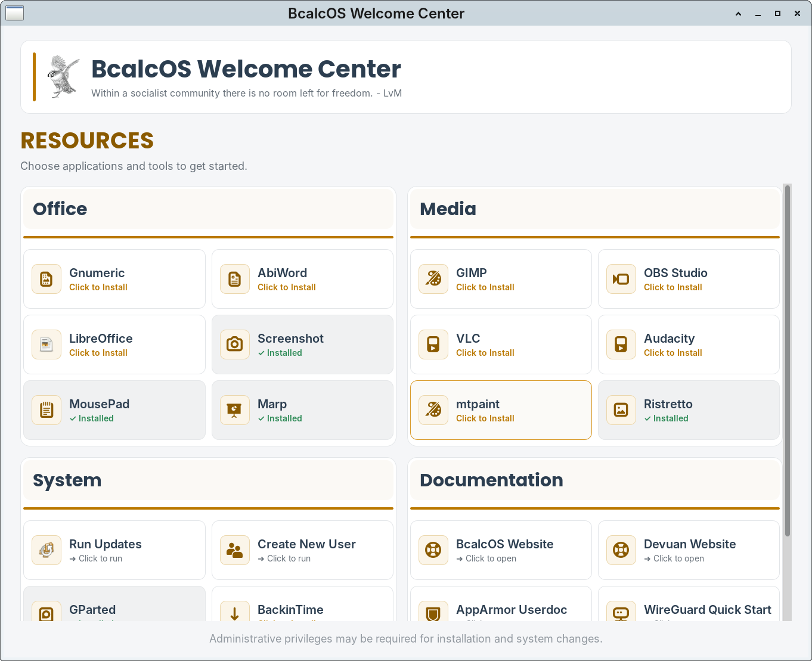Screen dimensions: 812x661
Task: Click Marp's Installed status text
Action: (280, 418)
